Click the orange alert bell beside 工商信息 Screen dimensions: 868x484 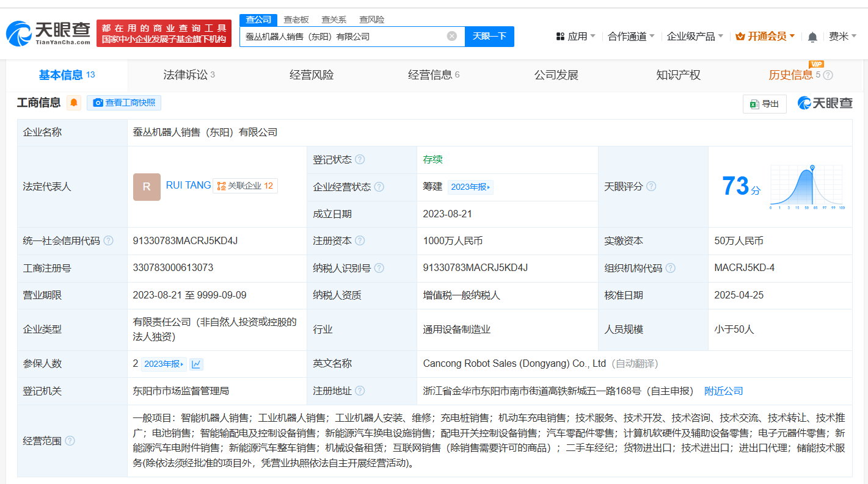(74, 103)
